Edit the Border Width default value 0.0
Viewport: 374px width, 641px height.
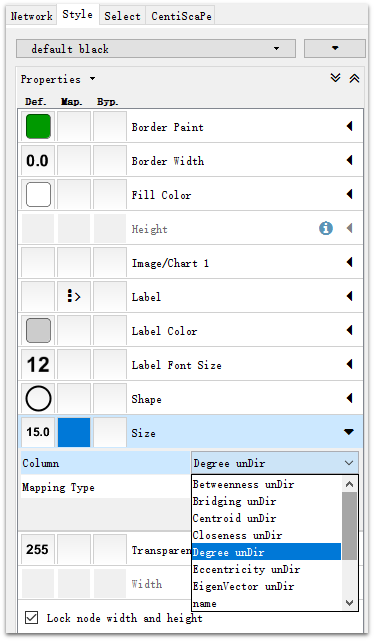[x=38, y=160]
